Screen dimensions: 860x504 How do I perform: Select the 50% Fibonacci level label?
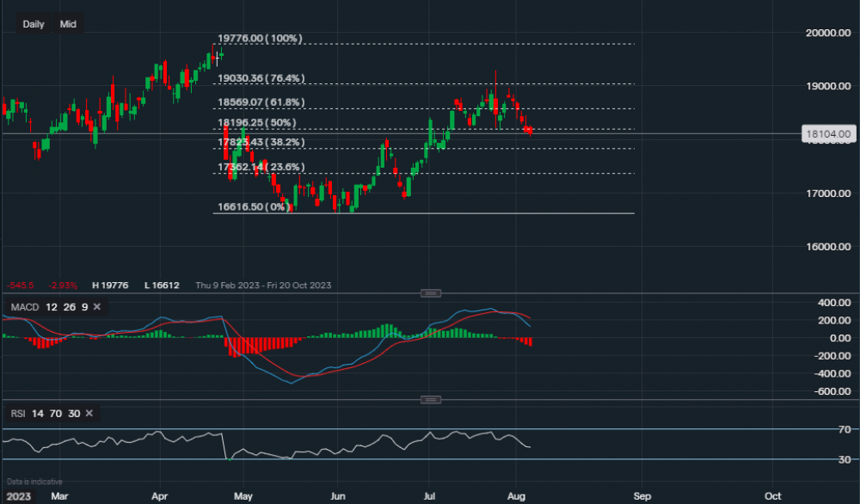[x=256, y=124]
